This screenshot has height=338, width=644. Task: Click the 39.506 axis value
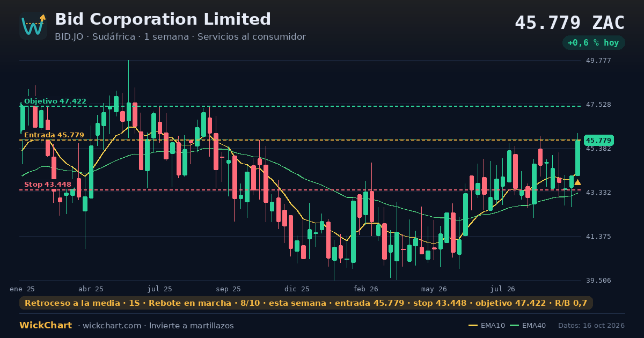tap(598, 280)
